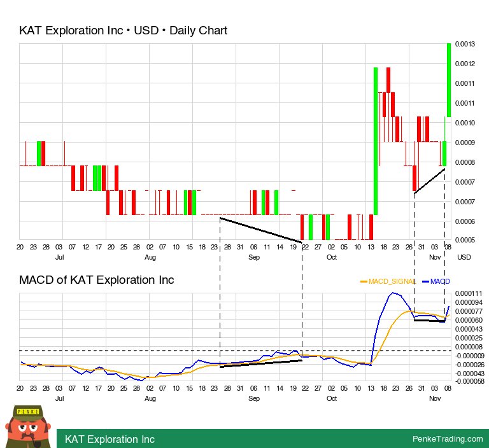Click the Nov month label on price chart
The width and height of the screenshot is (489, 448).
[x=435, y=257]
